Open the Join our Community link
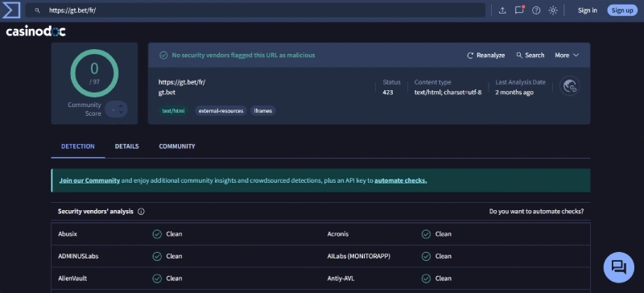This screenshot has width=644, height=293. click(89, 180)
